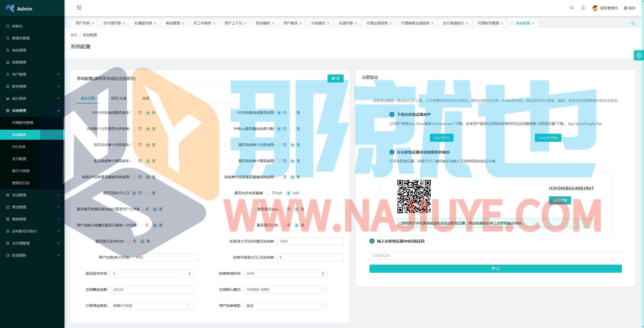Screen dimensions: 644x328
Task: Click the teal settings gear on right edge
Action: pyautogui.click(x=639, y=55)
